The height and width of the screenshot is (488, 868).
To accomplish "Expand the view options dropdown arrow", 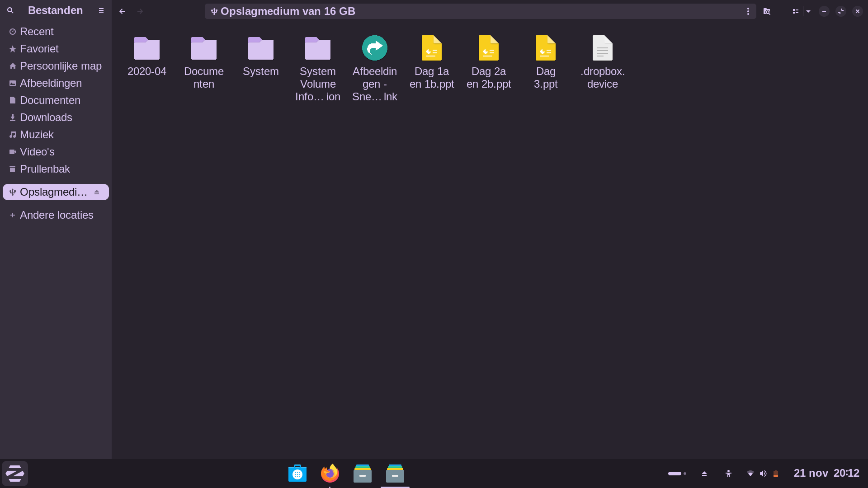I will point(808,11).
